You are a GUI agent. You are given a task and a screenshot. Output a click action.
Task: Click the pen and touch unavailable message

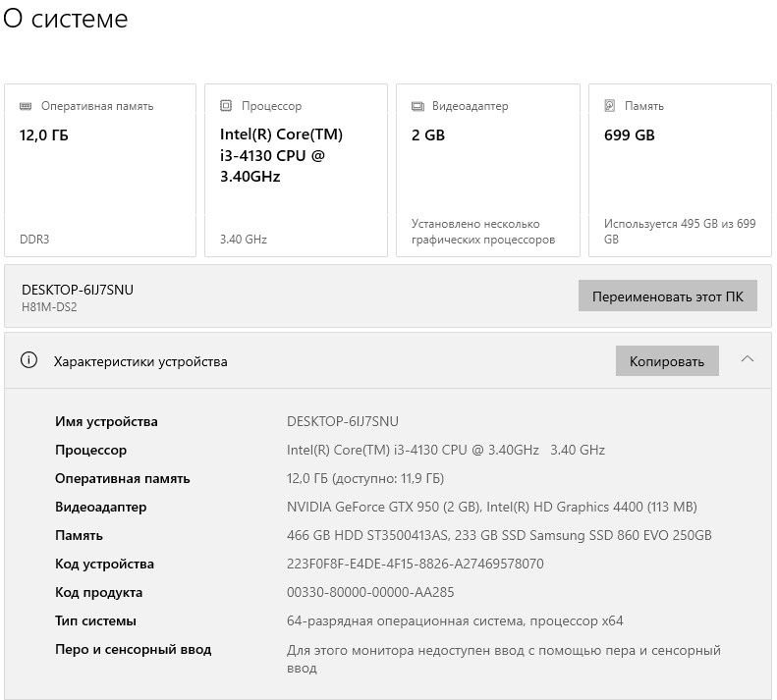[x=504, y=659]
